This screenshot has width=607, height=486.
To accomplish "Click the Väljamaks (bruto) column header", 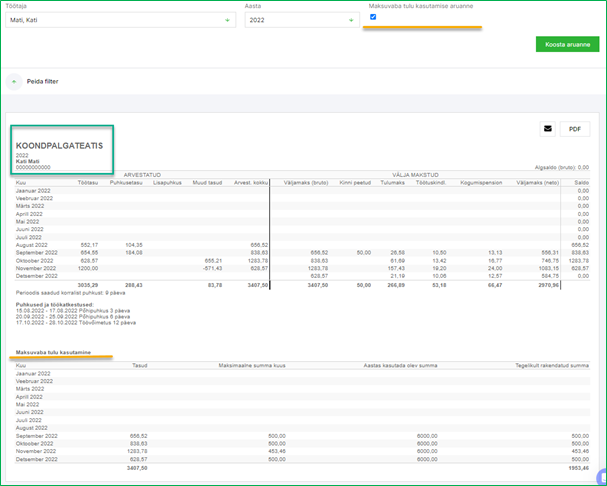I will coord(306,183).
